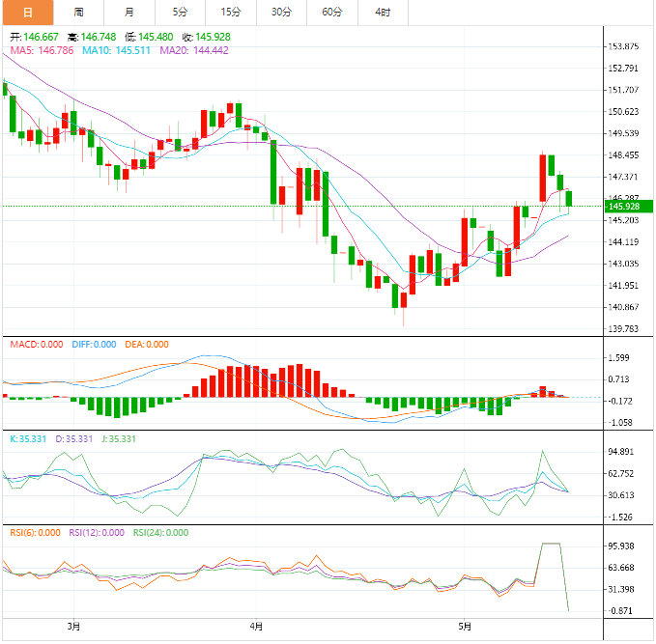Image resolution: width=656 pixels, height=644 pixels.
Task: Click the current price tag 145.928
Action: coord(629,207)
